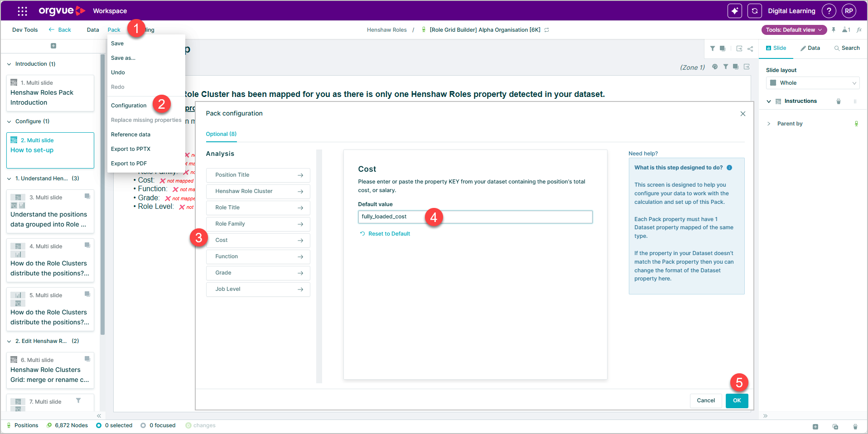This screenshot has height=434, width=868.
Task: Select Configuration from the Pack menu
Action: click(x=129, y=106)
